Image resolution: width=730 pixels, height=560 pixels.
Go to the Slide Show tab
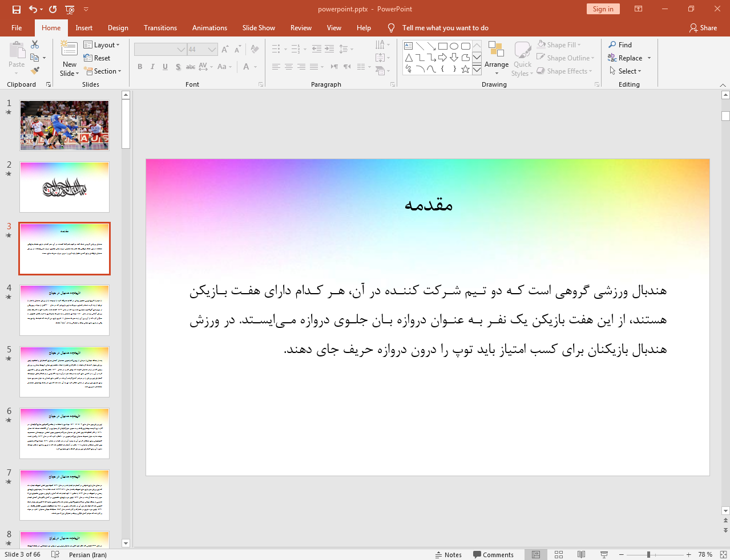click(x=259, y=27)
